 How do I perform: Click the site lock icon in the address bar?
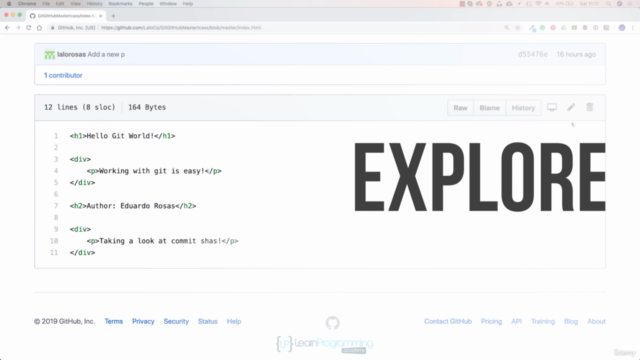tap(53, 28)
